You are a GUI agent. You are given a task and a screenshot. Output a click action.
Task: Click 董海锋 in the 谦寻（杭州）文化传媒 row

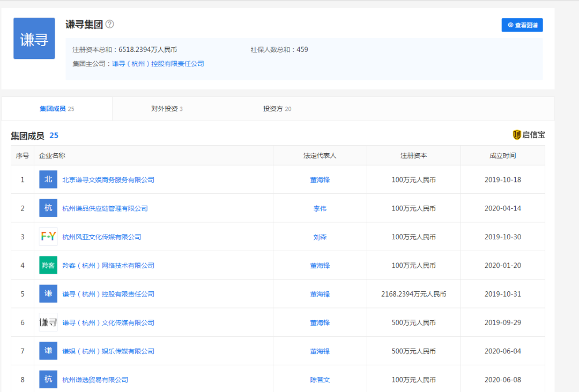click(x=320, y=323)
